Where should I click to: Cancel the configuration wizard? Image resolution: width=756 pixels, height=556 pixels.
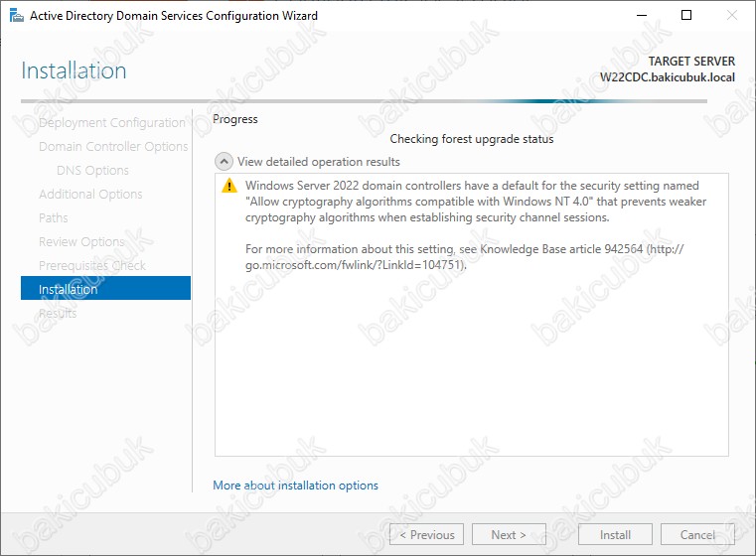[697, 535]
